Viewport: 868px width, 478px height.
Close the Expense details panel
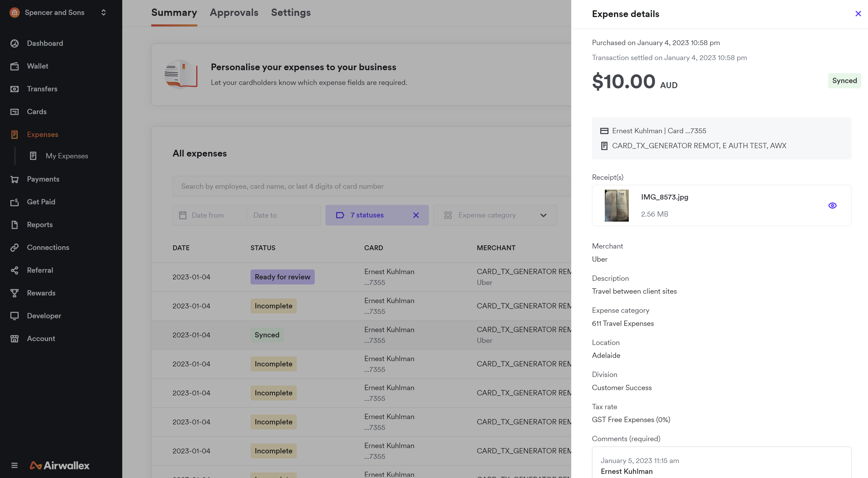tap(858, 14)
